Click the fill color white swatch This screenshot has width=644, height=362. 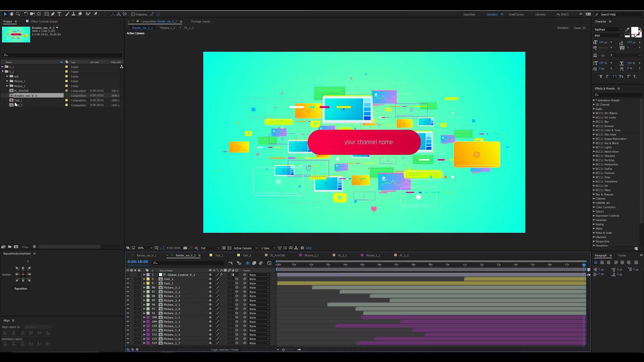click(634, 31)
